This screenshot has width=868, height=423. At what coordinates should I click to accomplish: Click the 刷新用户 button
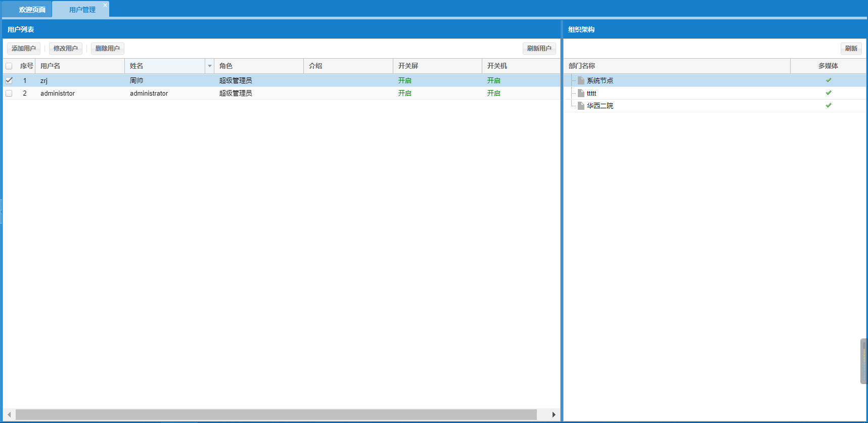[x=539, y=49]
